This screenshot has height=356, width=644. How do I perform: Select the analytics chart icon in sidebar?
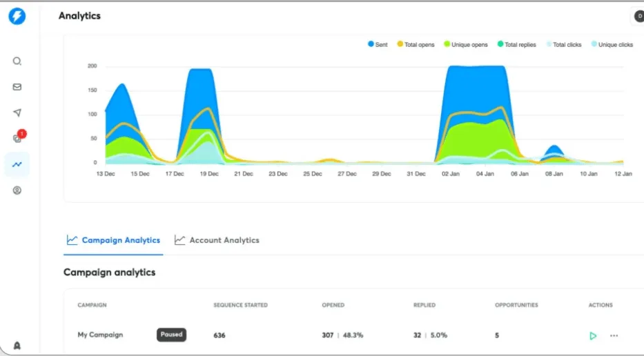tap(17, 164)
